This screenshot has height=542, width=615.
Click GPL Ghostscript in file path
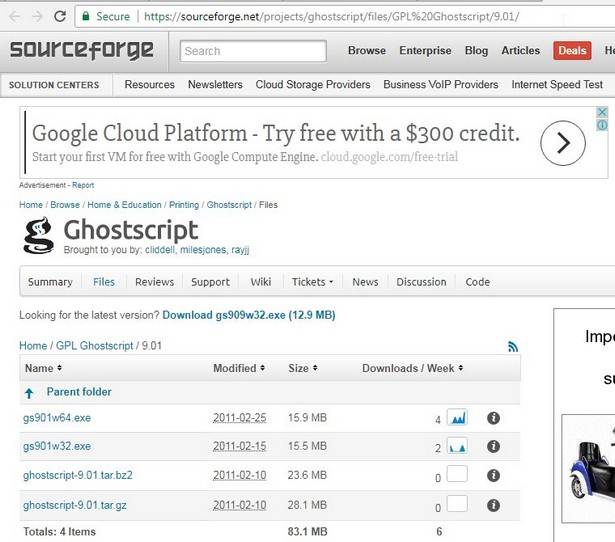point(95,346)
